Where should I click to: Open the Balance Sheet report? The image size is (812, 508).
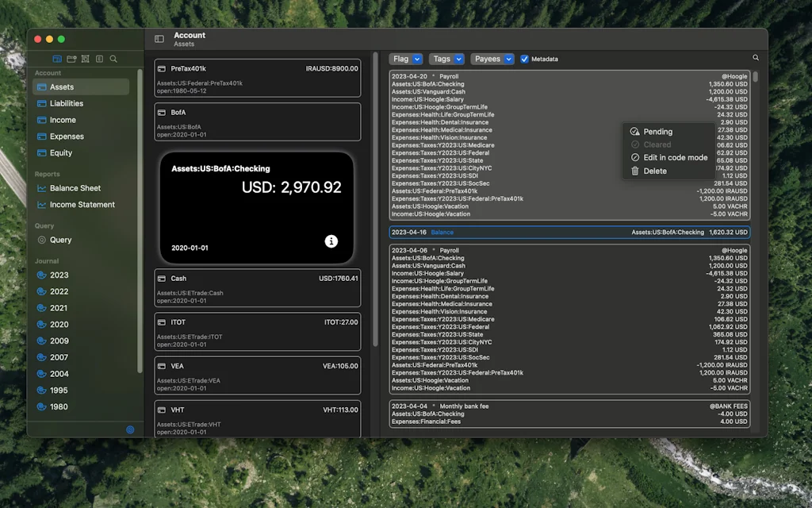point(76,188)
